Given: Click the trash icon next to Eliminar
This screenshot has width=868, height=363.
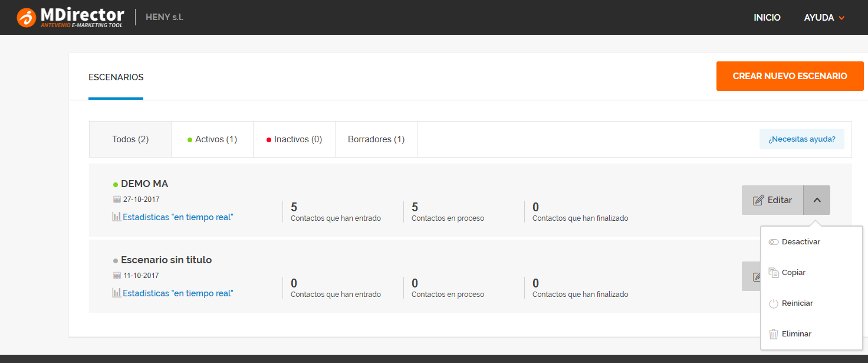Looking at the screenshot, I should pyautogui.click(x=774, y=334).
